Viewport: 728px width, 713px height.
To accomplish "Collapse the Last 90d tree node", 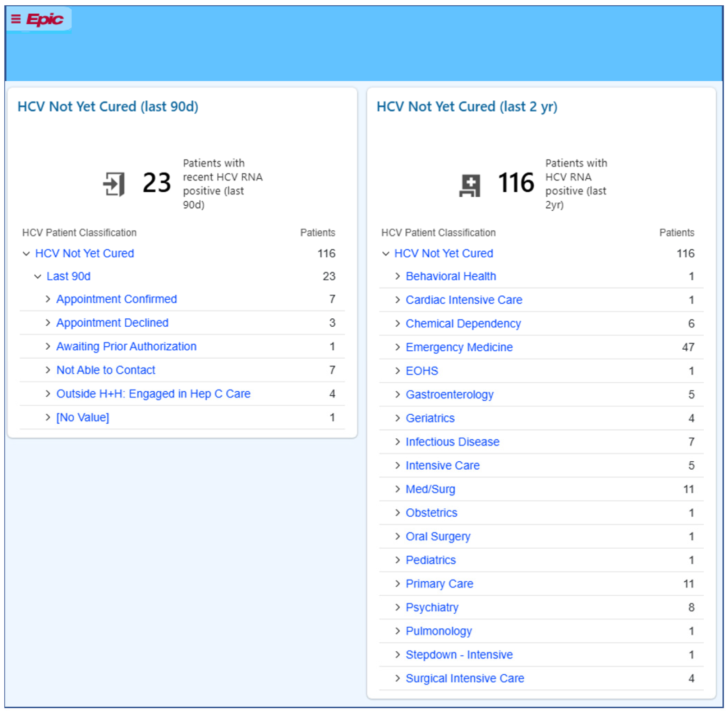I will pyautogui.click(x=38, y=277).
